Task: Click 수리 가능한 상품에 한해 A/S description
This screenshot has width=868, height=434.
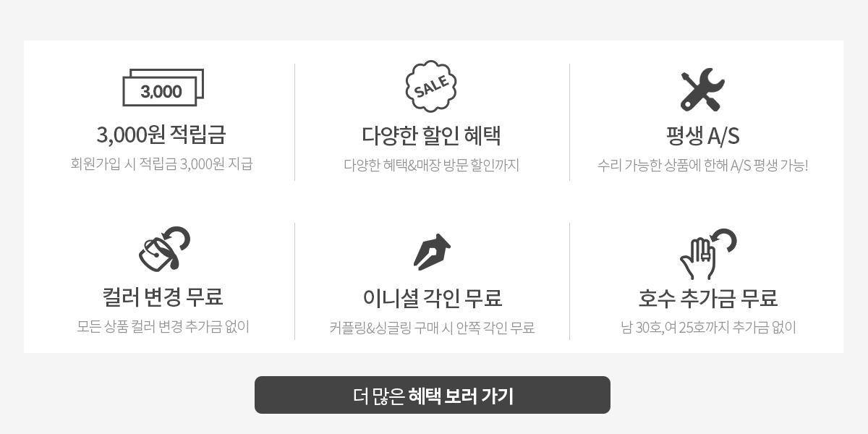Action: 702,165
